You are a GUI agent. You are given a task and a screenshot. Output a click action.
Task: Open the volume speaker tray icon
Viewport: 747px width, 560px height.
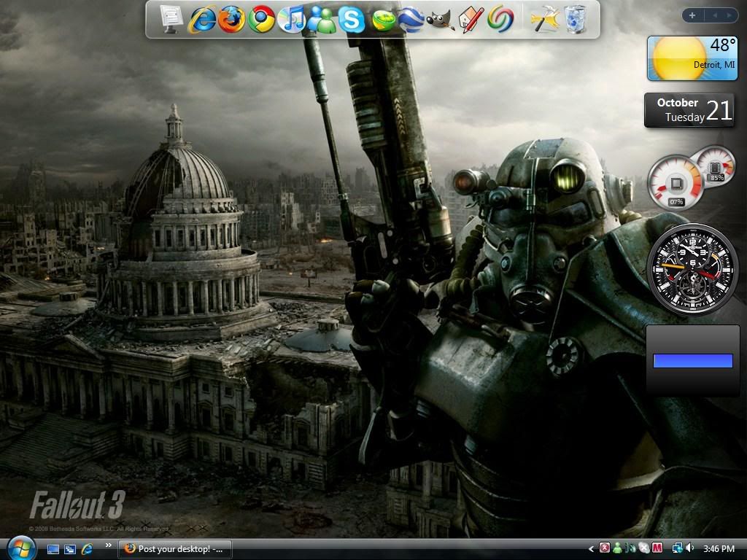pyautogui.click(x=689, y=548)
